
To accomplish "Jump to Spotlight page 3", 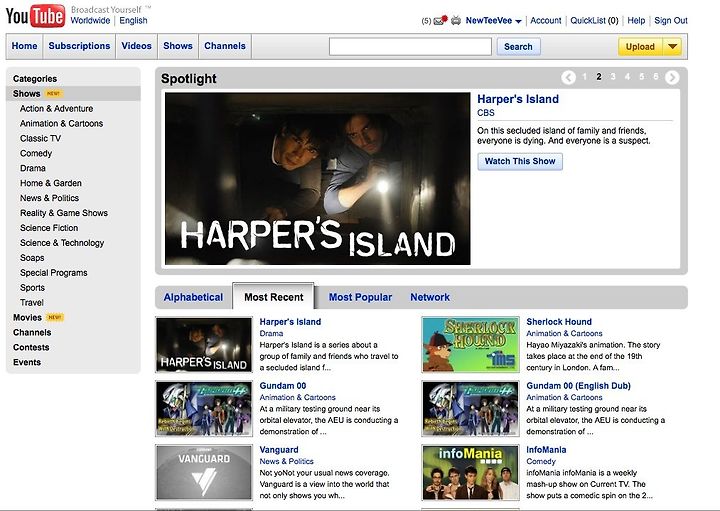I will pos(613,77).
